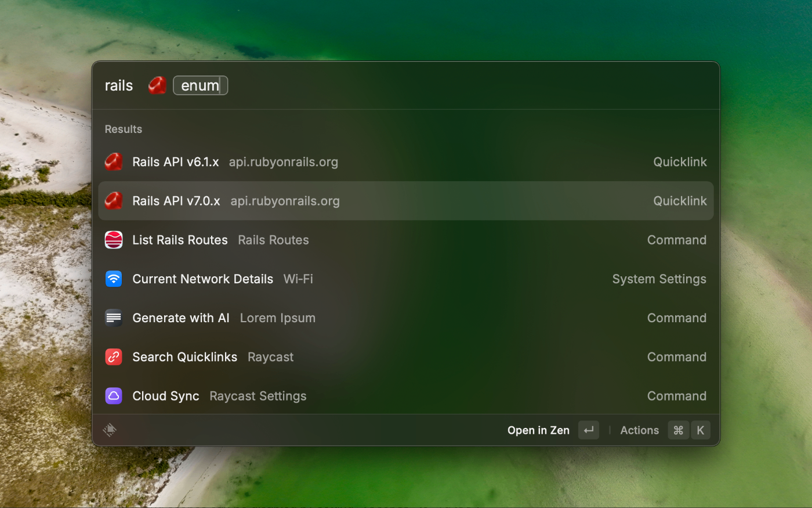Click the System Settings label

659,279
